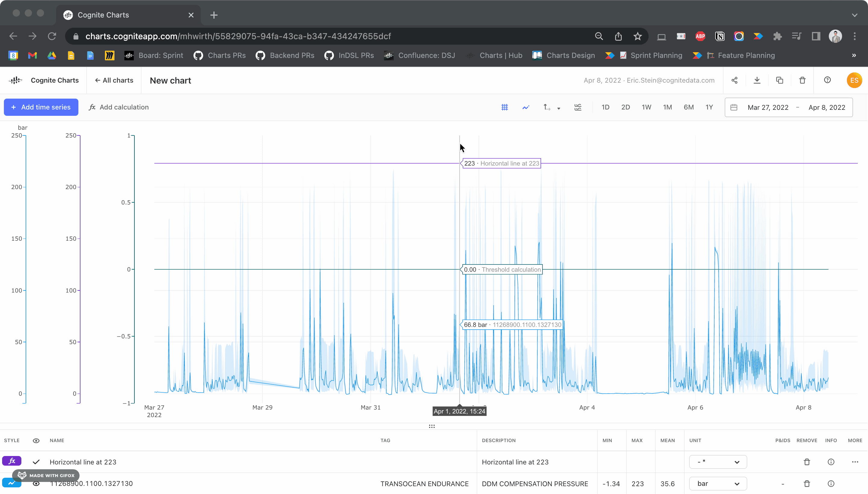Delete the chart using the top trash icon
The image size is (868, 494).
coord(802,81)
